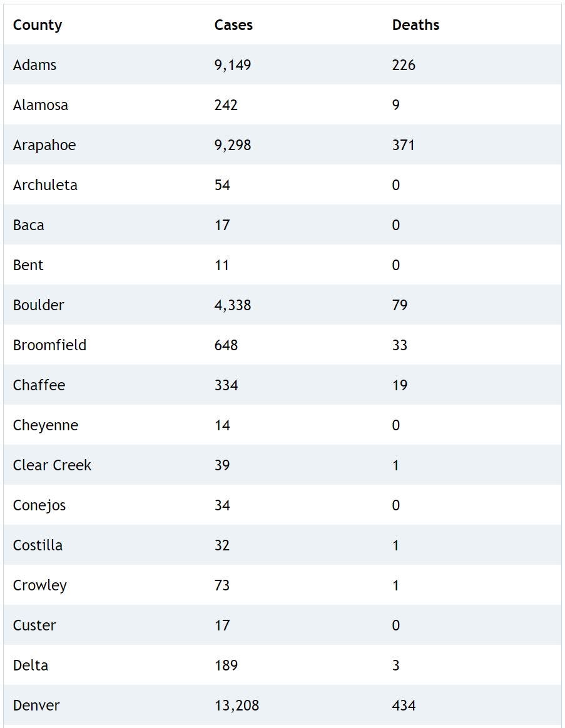The image size is (565, 728).
Task: Click the Cases column header
Action: click(233, 25)
